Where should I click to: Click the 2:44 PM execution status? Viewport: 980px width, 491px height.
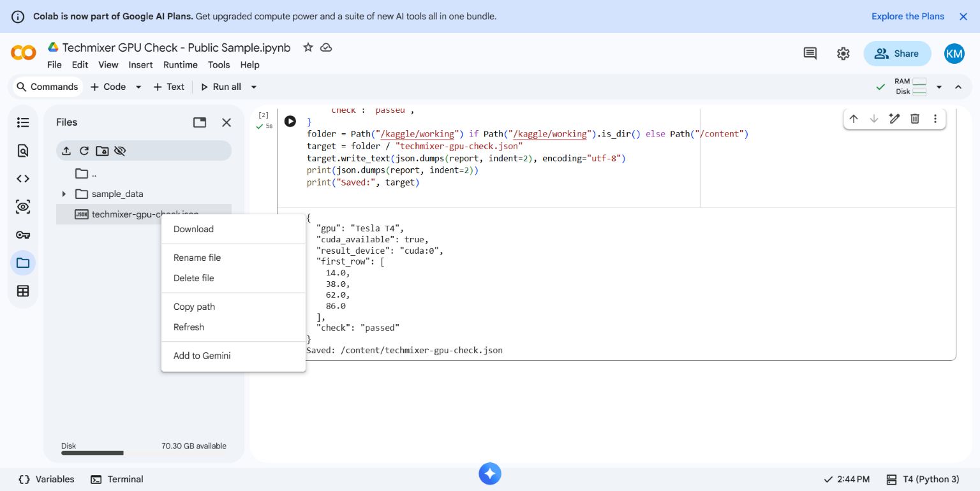847,479
